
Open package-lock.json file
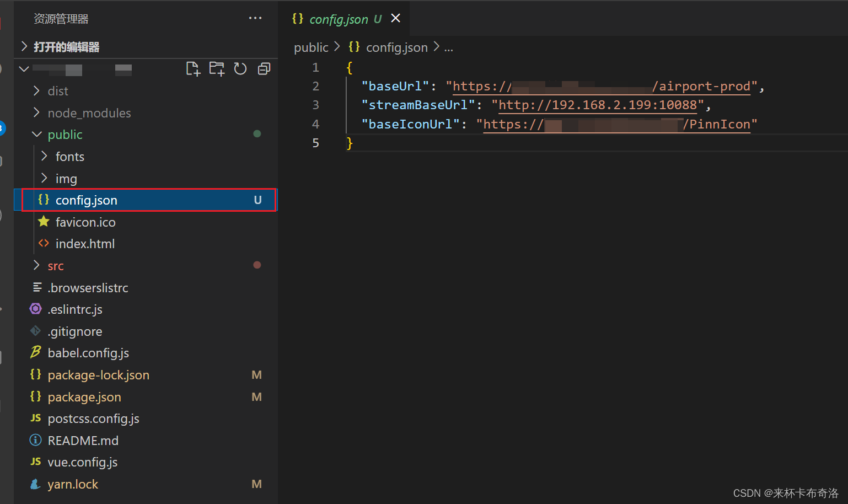[146, 375]
